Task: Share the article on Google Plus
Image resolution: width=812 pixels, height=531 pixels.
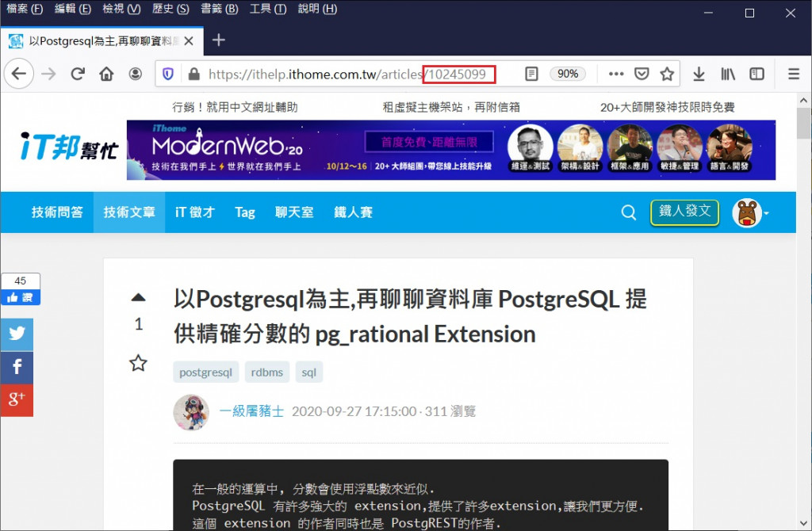Action: coord(17,399)
